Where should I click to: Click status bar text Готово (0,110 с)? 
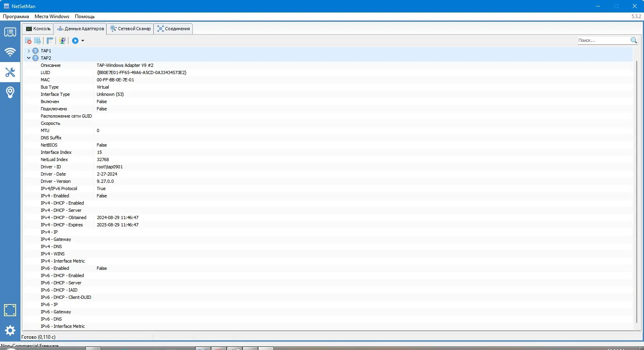click(38, 337)
